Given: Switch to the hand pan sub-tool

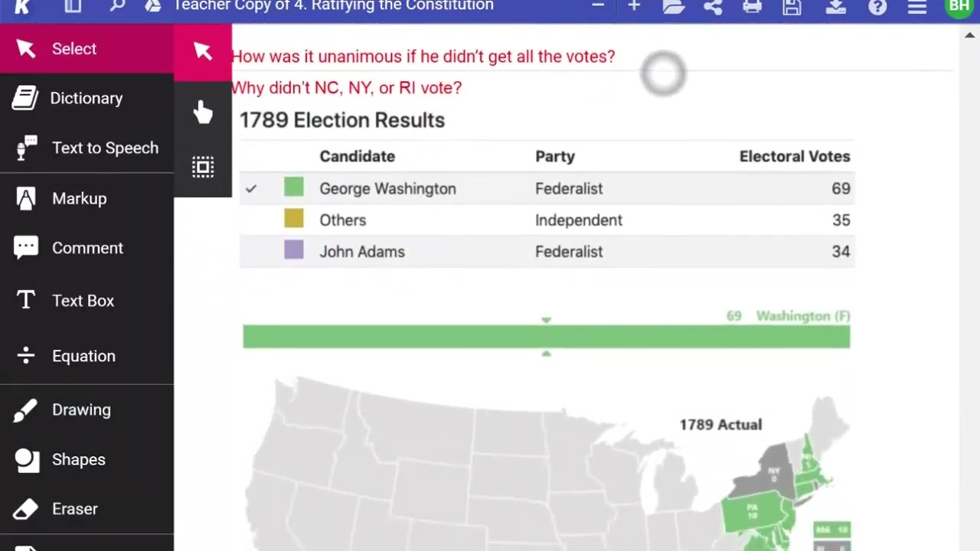Looking at the screenshot, I should [x=203, y=112].
